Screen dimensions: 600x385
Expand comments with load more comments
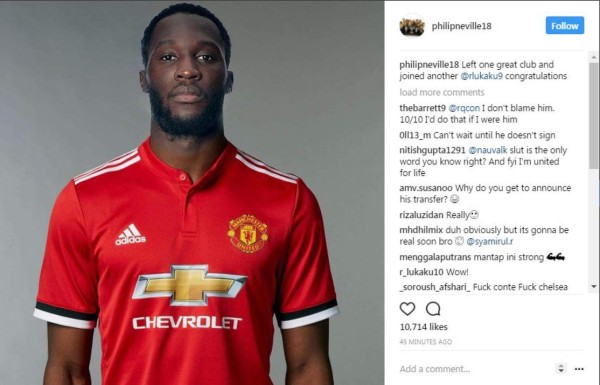442,93
